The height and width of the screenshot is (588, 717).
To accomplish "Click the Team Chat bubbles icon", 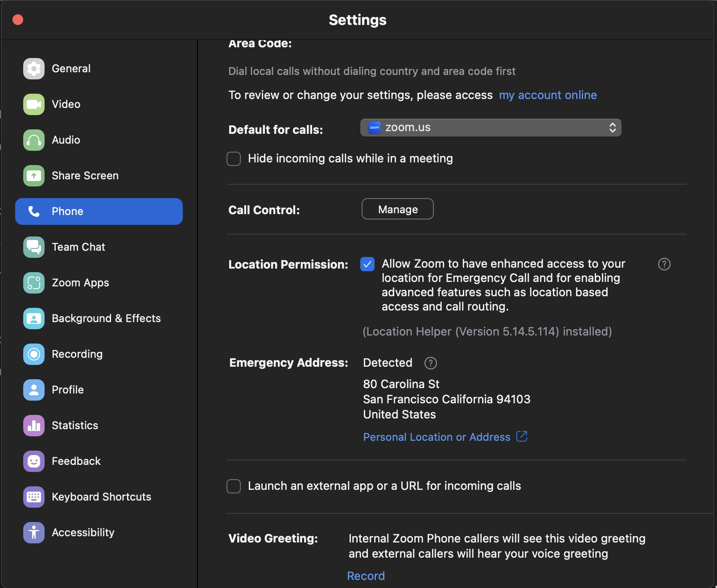I will 34,247.
